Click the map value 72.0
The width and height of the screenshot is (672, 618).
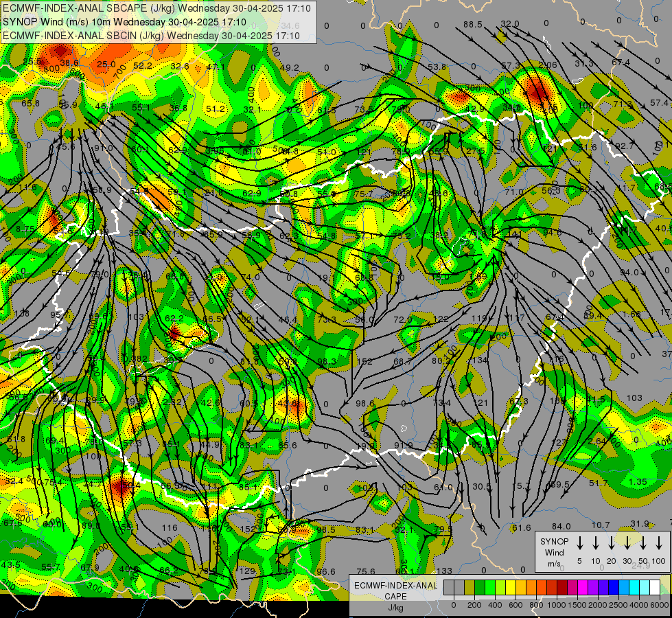pyautogui.click(x=403, y=319)
